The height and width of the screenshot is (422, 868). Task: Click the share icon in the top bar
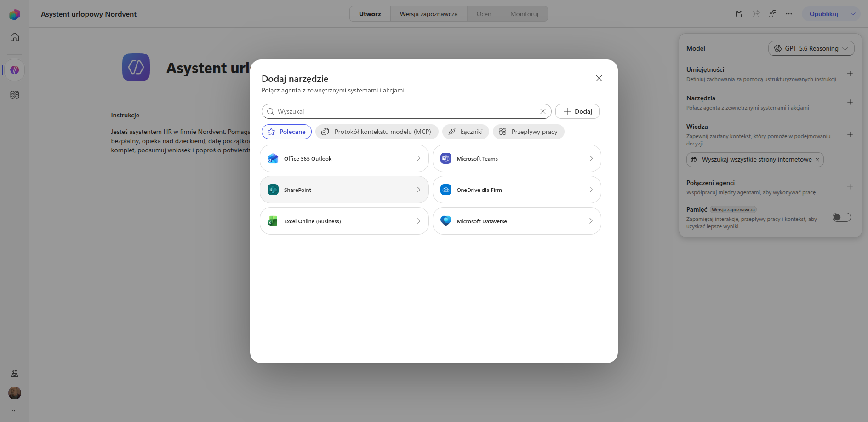pyautogui.click(x=756, y=14)
